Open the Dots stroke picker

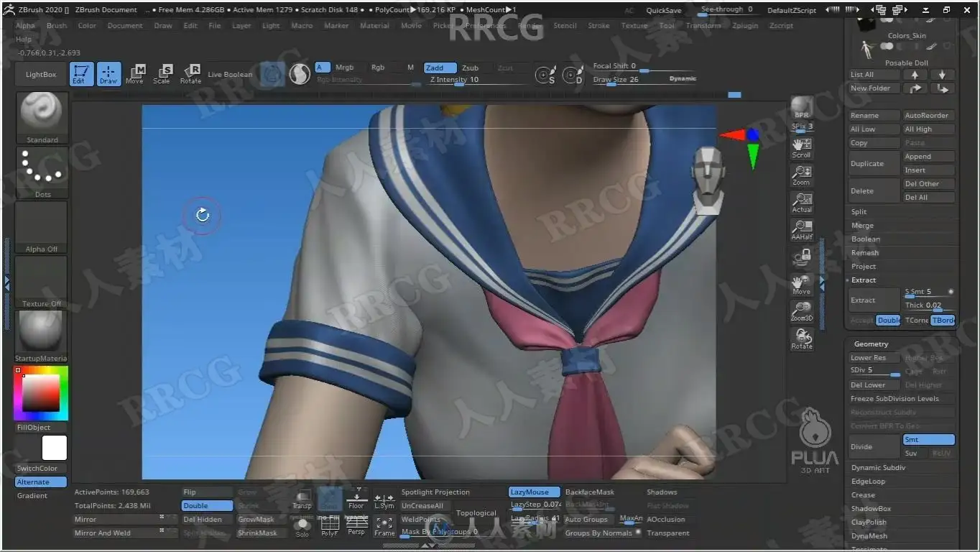42,172
